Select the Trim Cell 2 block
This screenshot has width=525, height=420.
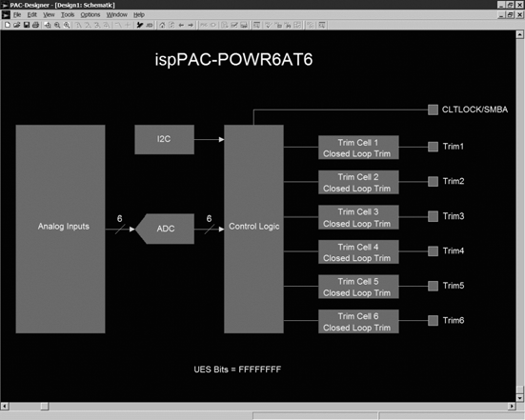(x=358, y=183)
